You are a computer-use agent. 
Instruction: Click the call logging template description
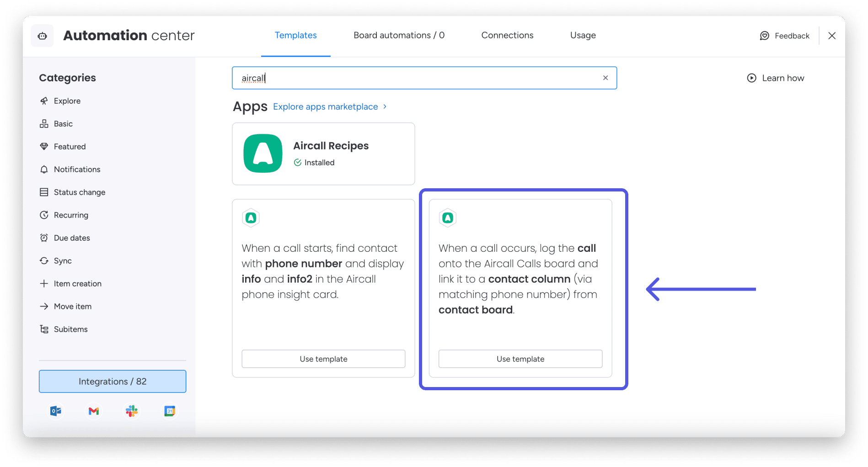click(518, 279)
